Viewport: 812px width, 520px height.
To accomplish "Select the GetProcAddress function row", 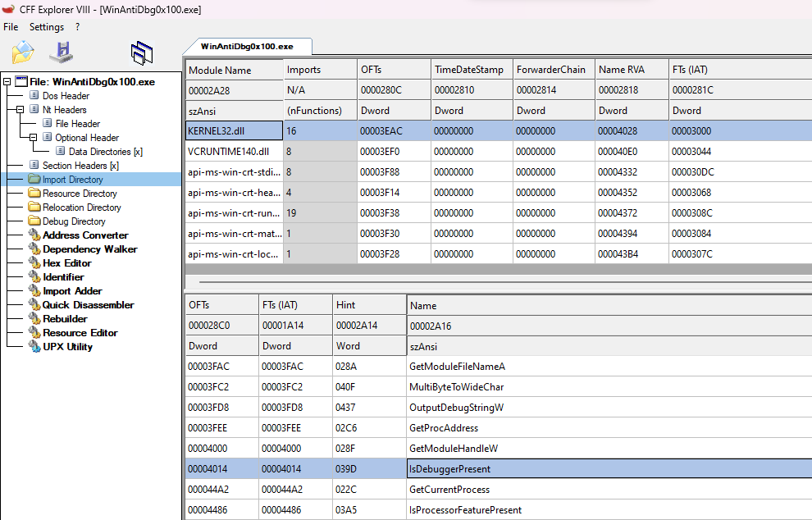I will point(443,428).
